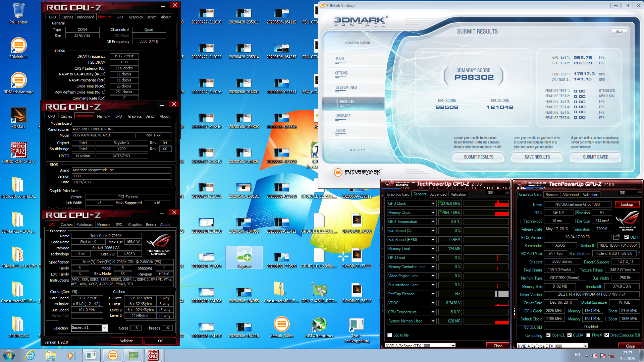Switch to Validation tab in GPU-Z Graphics Card window
Image resolution: width=644 pixels, height=362 pixels.
click(x=590, y=195)
